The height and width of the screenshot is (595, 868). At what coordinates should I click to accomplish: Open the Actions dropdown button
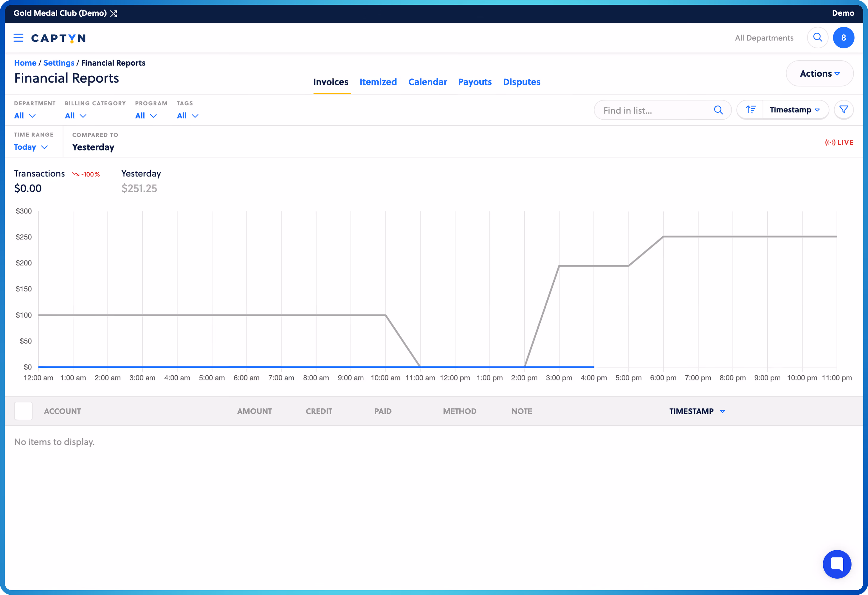pyautogui.click(x=819, y=74)
